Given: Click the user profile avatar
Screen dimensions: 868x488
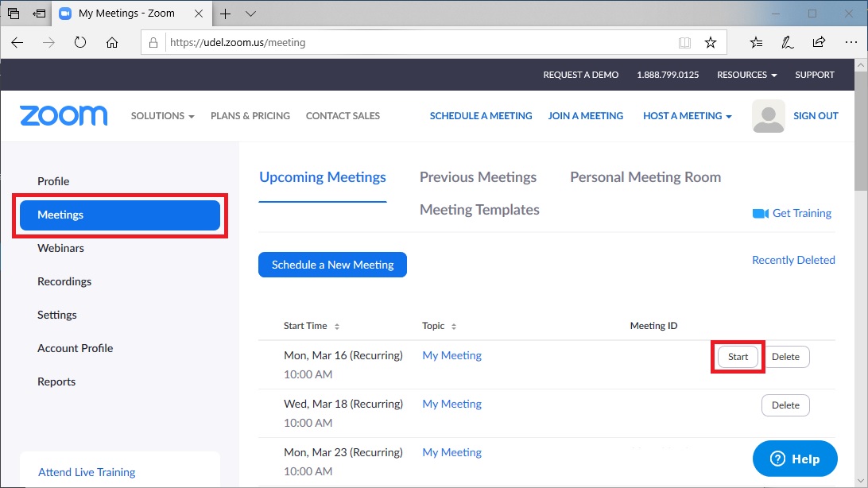Looking at the screenshot, I should 769,116.
